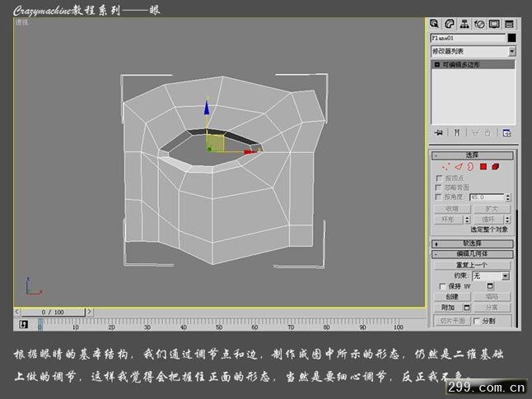Click the 切片平面 (Slice Plane) button
Viewport: 532px width, 399px height.
pyautogui.click(x=452, y=321)
